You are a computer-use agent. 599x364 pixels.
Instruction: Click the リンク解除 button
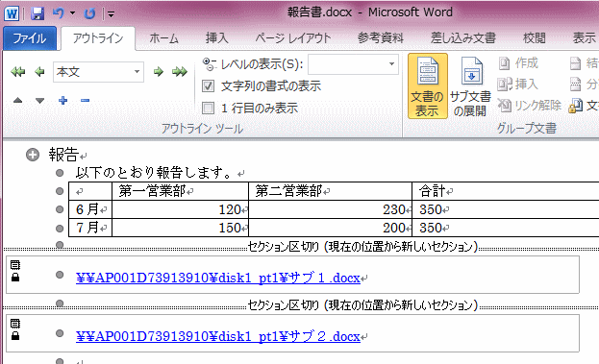pyautogui.click(x=530, y=106)
